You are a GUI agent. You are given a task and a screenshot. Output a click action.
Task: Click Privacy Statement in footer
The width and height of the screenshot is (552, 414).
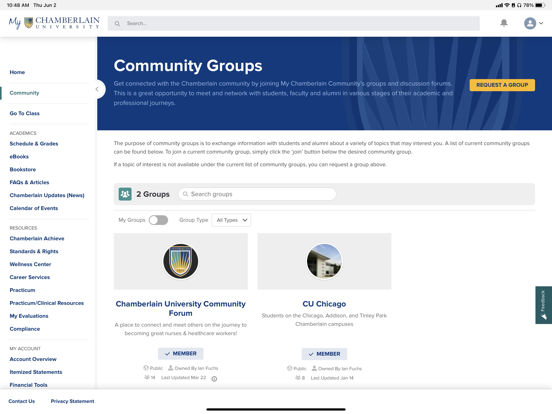coord(73,401)
